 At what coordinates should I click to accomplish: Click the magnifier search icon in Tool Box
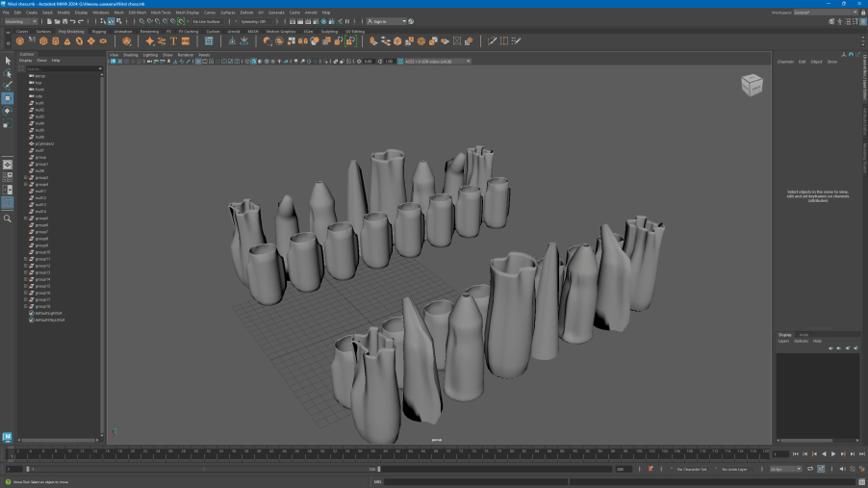(x=7, y=218)
